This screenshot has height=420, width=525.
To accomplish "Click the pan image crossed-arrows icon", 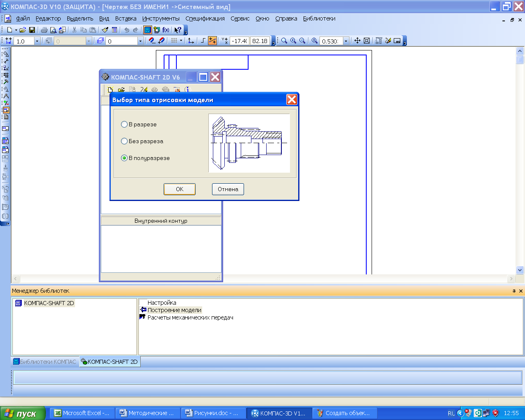I will [x=357, y=41].
